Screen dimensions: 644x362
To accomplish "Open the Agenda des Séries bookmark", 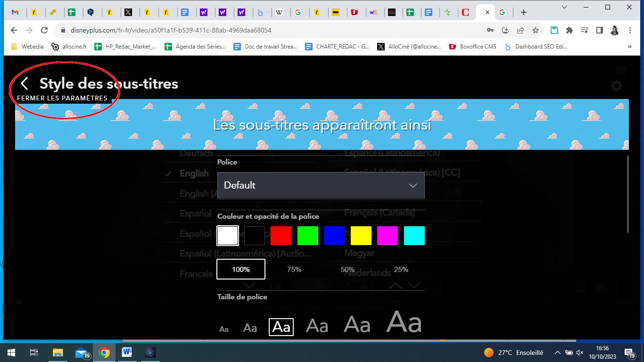I will click(195, 47).
